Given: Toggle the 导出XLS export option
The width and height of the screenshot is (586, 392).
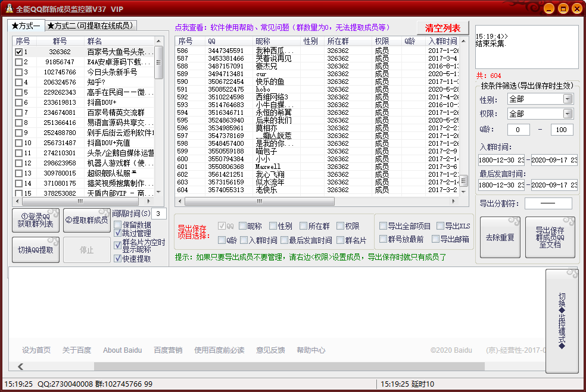Looking at the screenshot, I should 440,226.
